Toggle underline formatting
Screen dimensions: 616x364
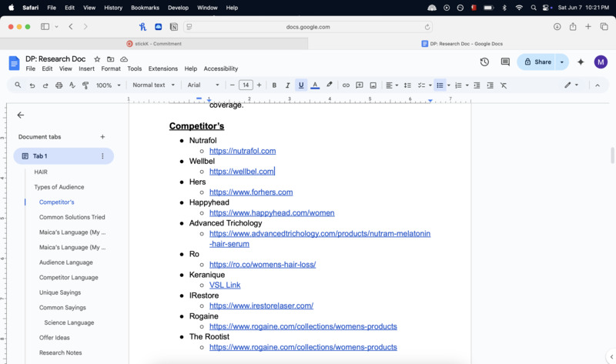pyautogui.click(x=301, y=85)
